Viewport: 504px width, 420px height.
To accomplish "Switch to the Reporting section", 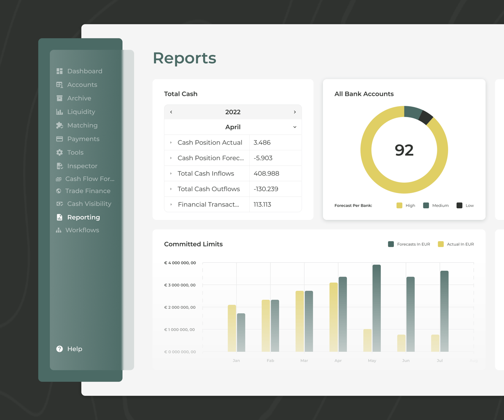I will click(x=83, y=217).
